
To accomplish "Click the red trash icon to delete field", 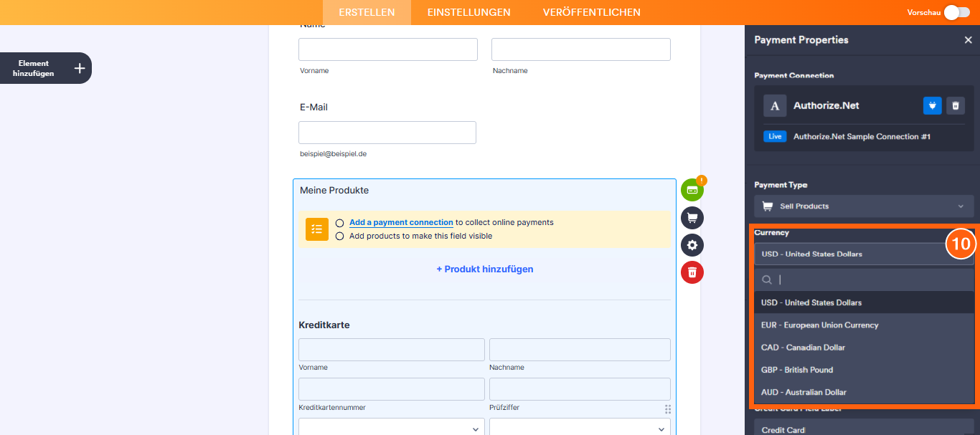I will click(x=692, y=272).
